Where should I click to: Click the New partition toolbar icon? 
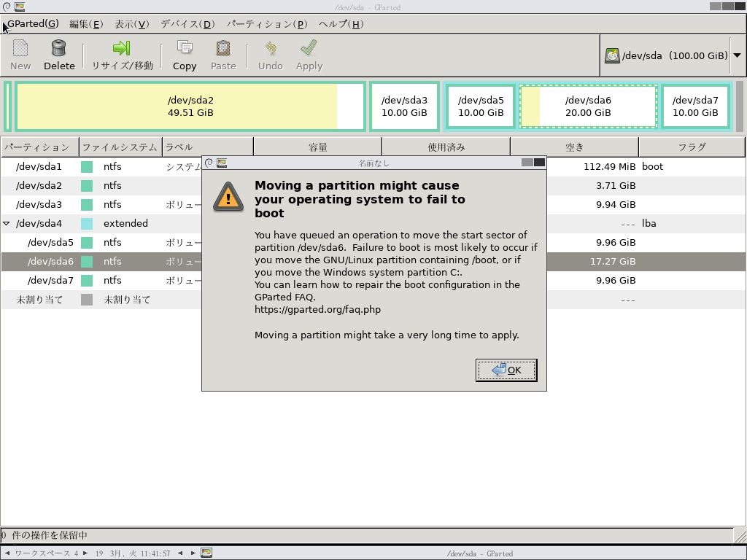coord(20,48)
